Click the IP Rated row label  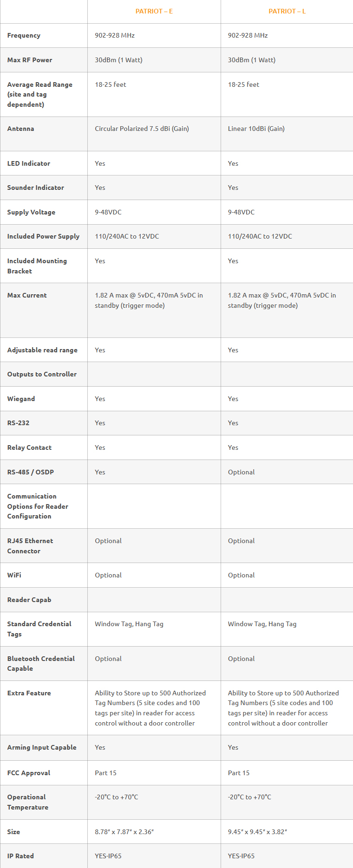click(20, 856)
